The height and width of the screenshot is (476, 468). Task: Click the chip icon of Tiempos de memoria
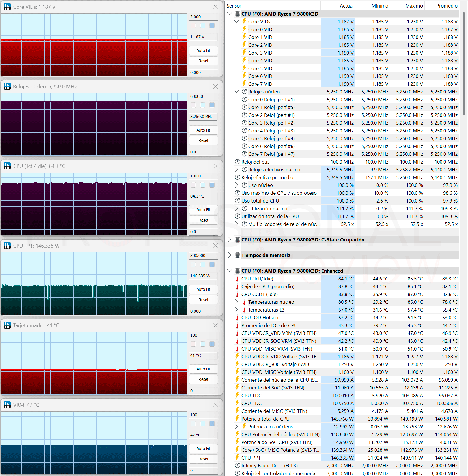[x=237, y=255]
